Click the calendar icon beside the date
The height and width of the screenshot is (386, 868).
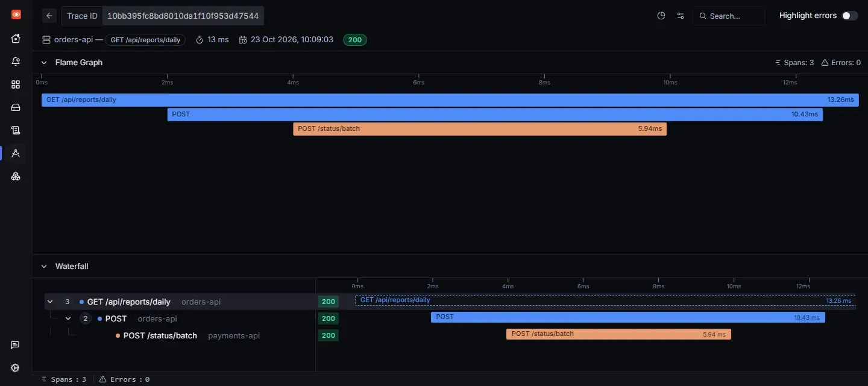(x=243, y=40)
